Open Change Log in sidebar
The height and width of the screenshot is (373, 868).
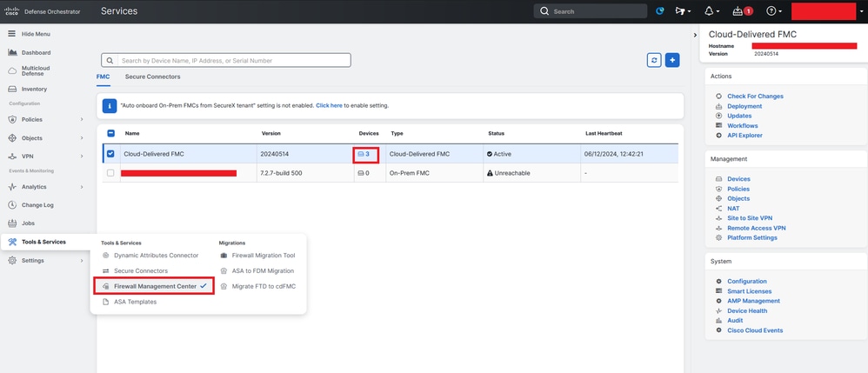pyautogui.click(x=37, y=205)
